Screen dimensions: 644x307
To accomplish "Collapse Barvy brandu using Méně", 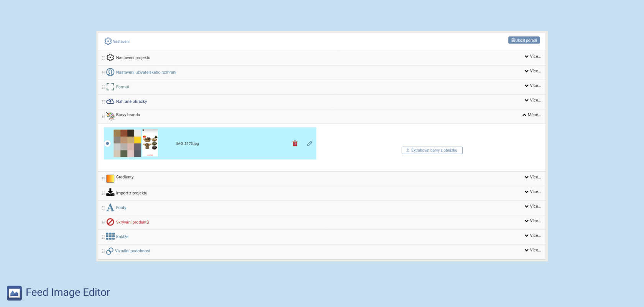I will (532, 115).
